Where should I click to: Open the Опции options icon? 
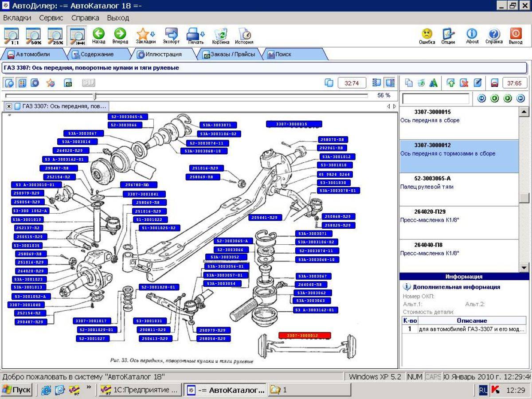(x=448, y=34)
